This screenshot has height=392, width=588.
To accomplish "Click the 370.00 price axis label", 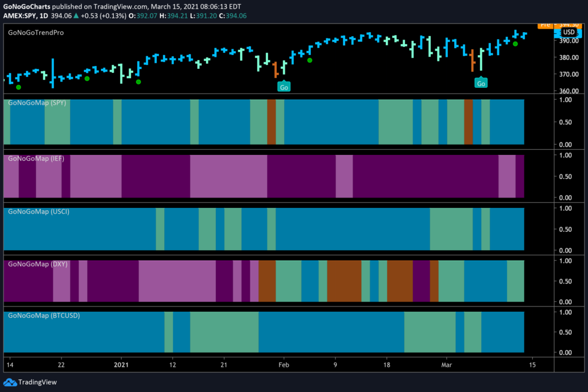I will [x=569, y=74].
